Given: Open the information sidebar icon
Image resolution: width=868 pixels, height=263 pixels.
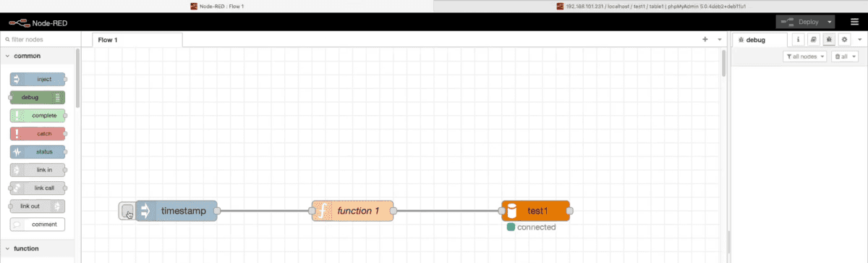Looking at the screenshot, I should (799, 41).
